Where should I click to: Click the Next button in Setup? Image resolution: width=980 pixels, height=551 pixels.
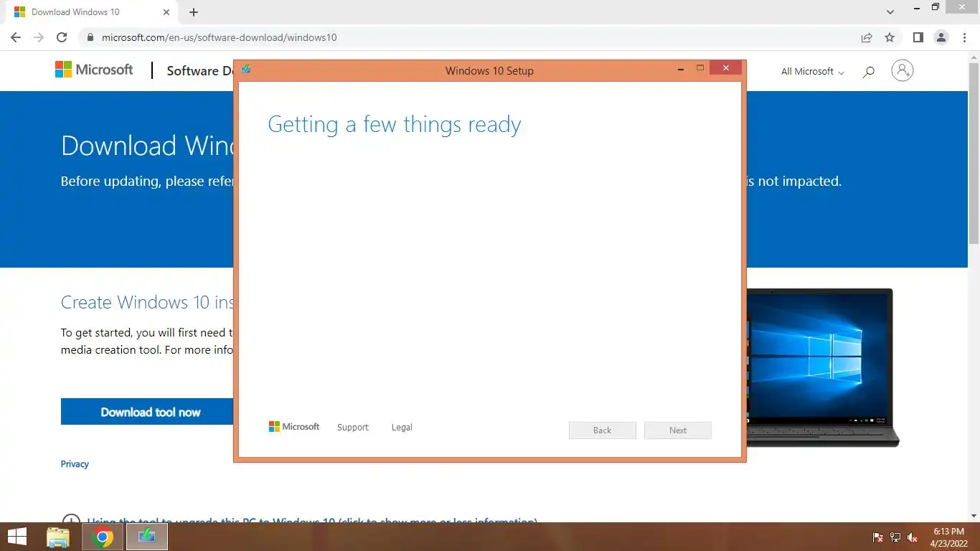click(x=678, y=430)
